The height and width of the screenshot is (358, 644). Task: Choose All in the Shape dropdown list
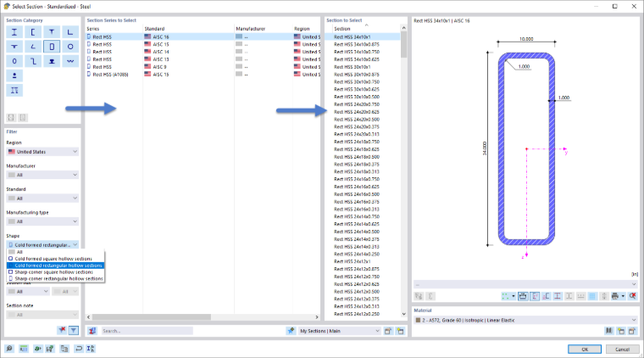55,252
